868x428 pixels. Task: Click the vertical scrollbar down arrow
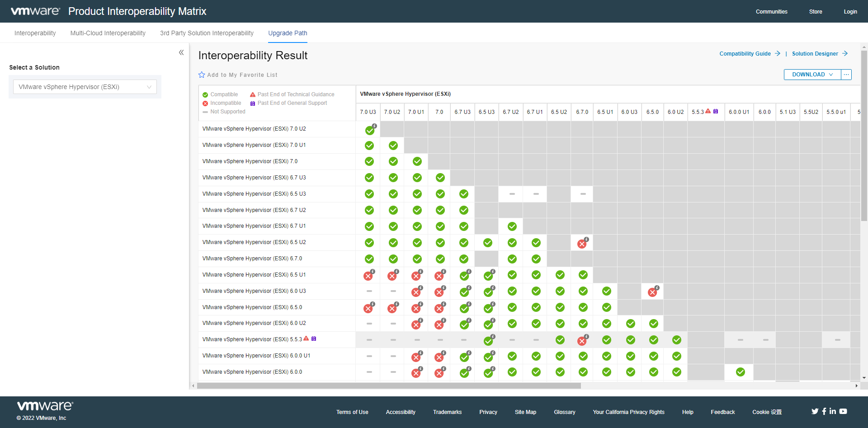[864, 378]
